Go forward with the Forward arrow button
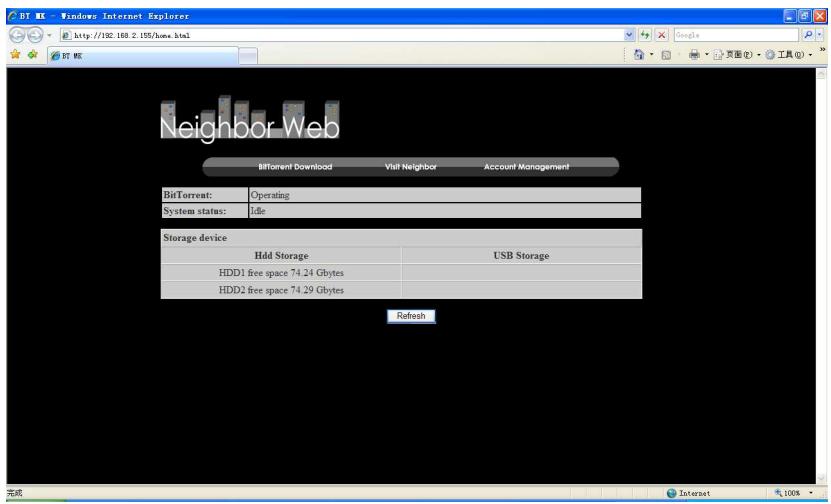Image resolution: width=831 pixels, height=504 pixels. point(35,36)
